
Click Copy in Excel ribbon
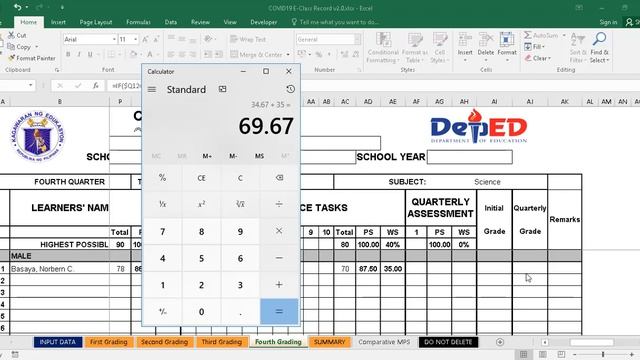(x=19, y=47)
